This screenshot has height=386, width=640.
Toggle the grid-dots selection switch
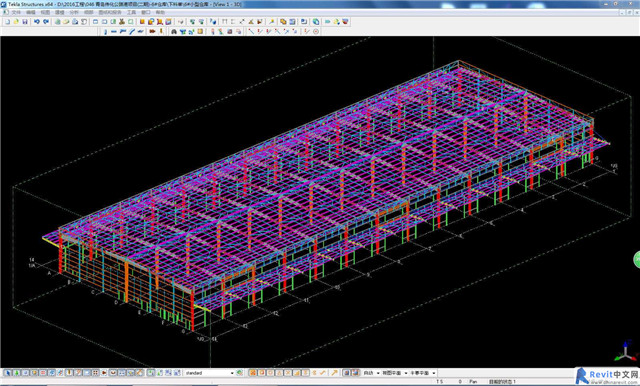point(96,373)
